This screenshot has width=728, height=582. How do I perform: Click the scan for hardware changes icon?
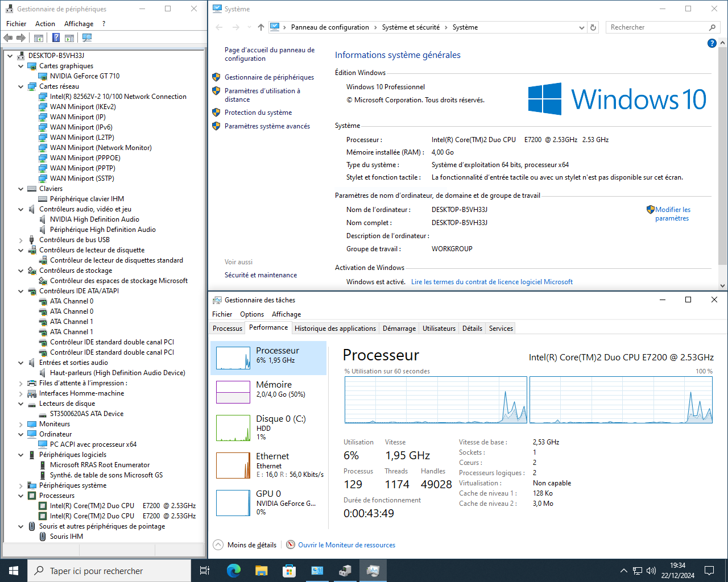point(87,38)
